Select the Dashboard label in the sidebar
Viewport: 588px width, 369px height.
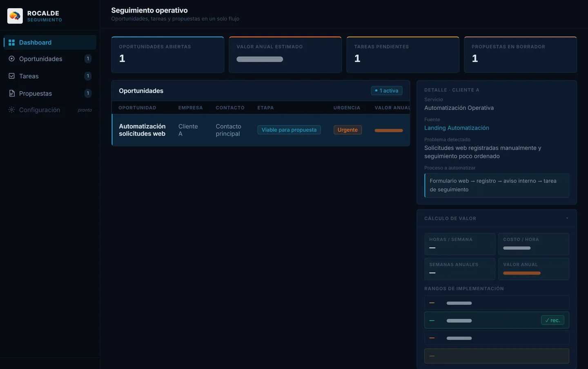coord(35,42)
